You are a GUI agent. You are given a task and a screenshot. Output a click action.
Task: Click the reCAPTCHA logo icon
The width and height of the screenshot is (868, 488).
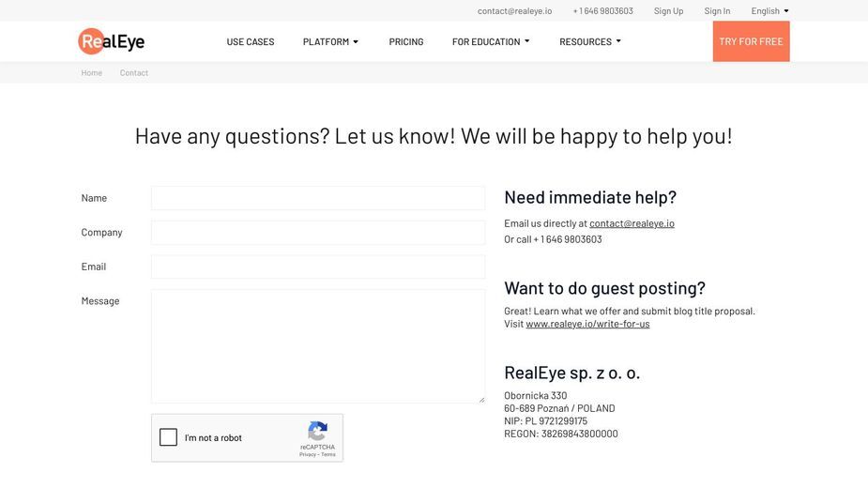point(317,431)
